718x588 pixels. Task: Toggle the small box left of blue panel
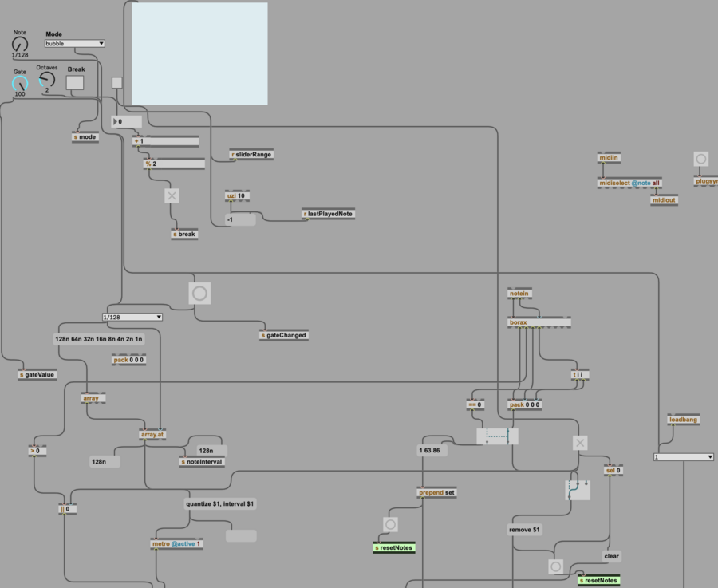pos(117,82)
